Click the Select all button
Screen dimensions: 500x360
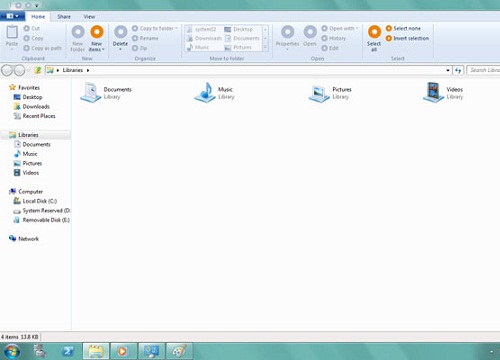374,39
